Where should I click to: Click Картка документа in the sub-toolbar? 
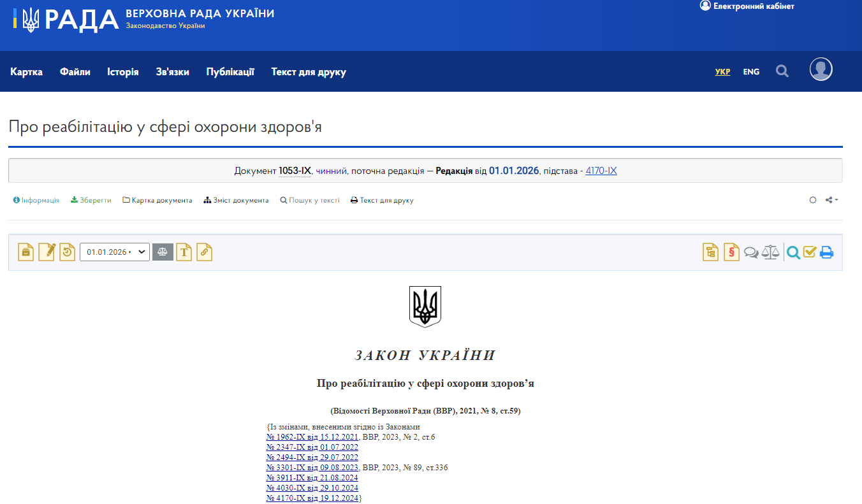tap(157, 200)
